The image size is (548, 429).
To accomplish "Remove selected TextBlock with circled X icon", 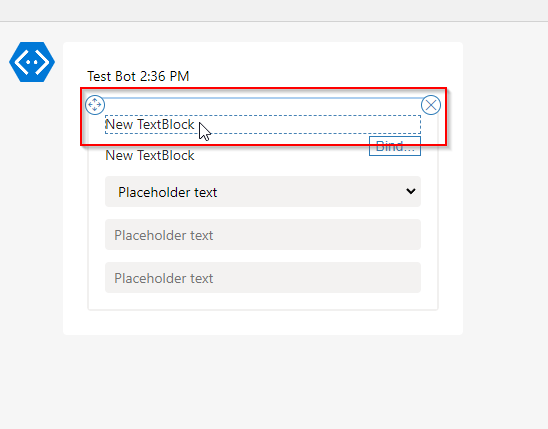I will [431, 105].
